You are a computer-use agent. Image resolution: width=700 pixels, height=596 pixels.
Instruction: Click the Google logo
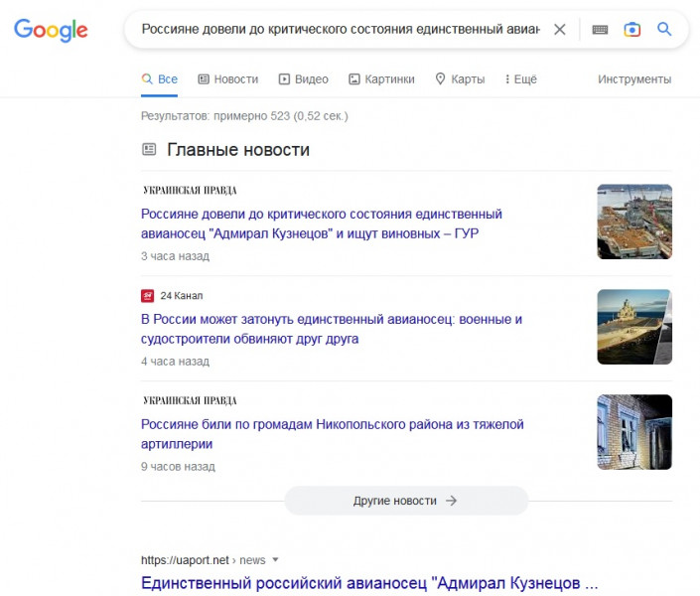pyautogui.click(x=51, y=30)
